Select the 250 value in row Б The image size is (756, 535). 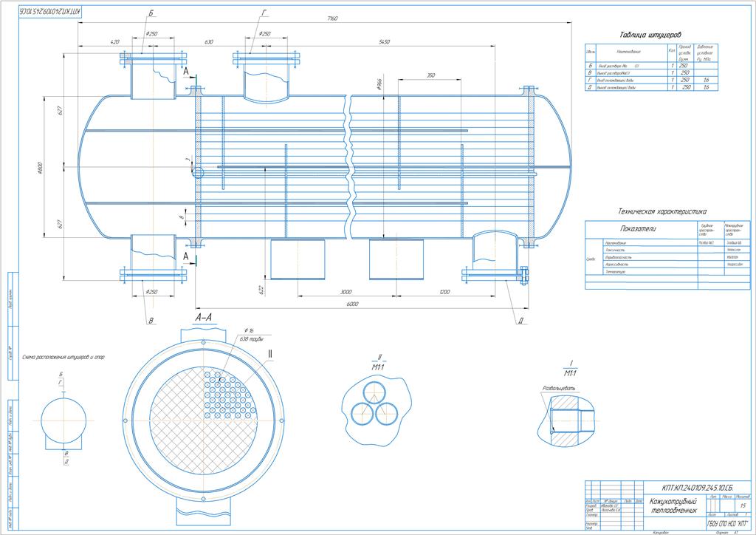[684, 66]
